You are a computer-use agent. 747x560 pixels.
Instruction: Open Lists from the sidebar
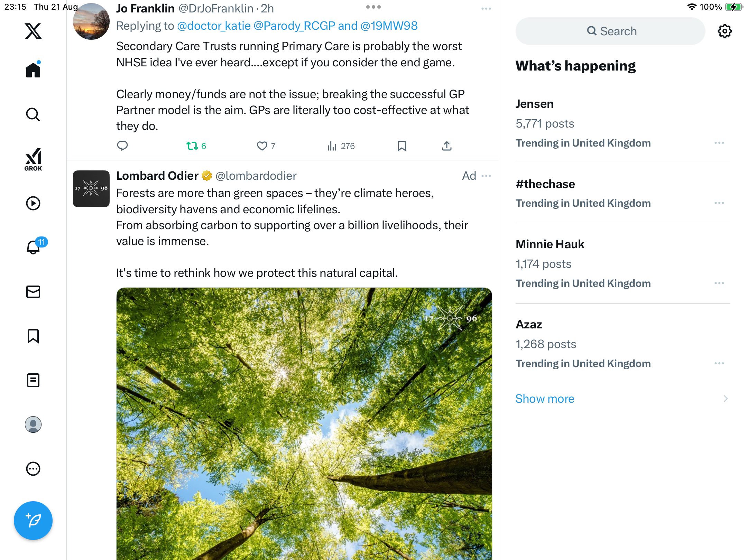click(x=33, y=380)
